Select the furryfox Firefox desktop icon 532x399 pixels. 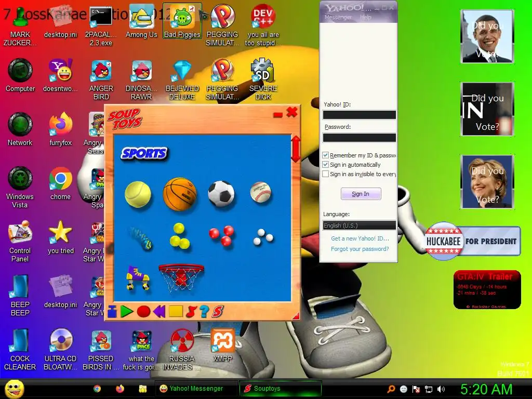click(x=61, y=129)
